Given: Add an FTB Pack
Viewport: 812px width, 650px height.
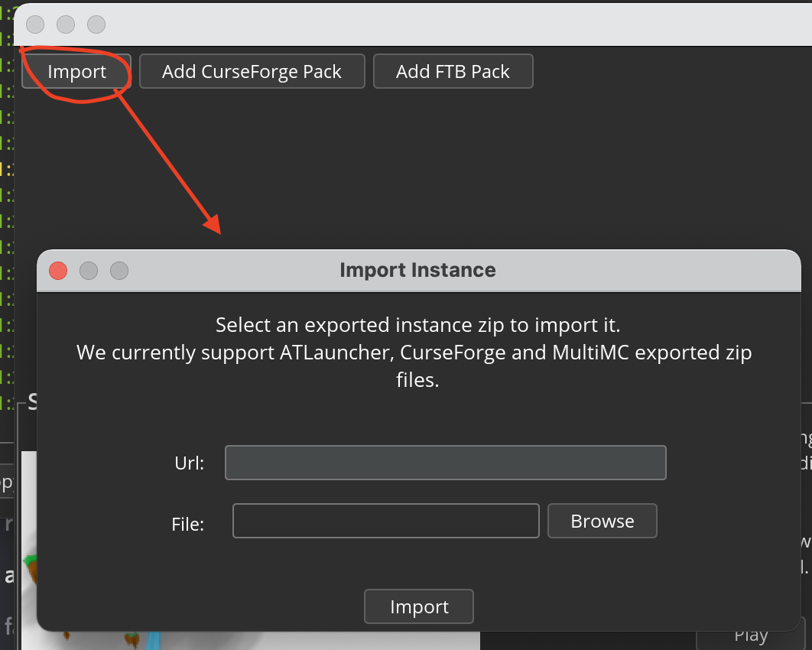Looking at the screenshot, I should point(453,70).
